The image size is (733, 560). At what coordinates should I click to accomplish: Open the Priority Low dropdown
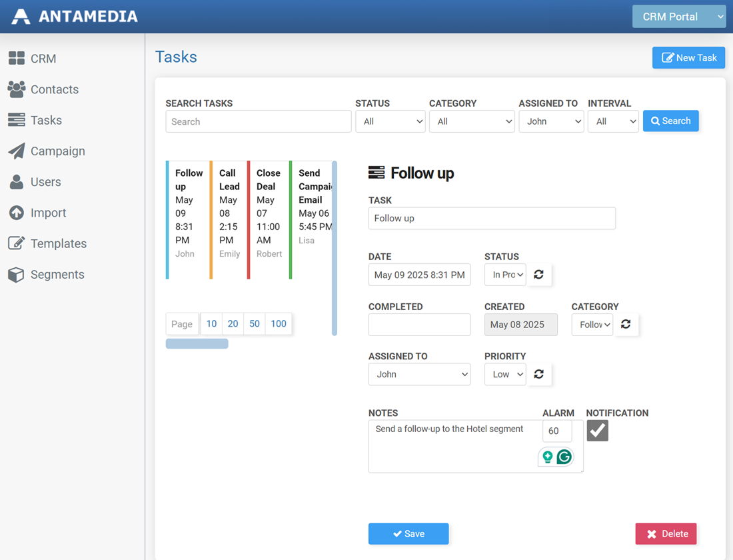coord(505,374)
